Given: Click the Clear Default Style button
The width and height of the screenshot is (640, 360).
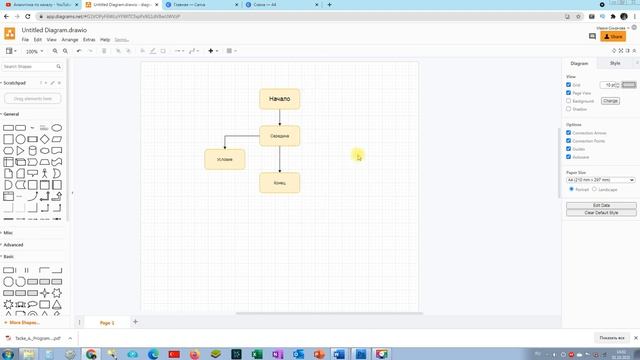Looking at the screenshot, I should pyautogui.click(x=601, y=213).
